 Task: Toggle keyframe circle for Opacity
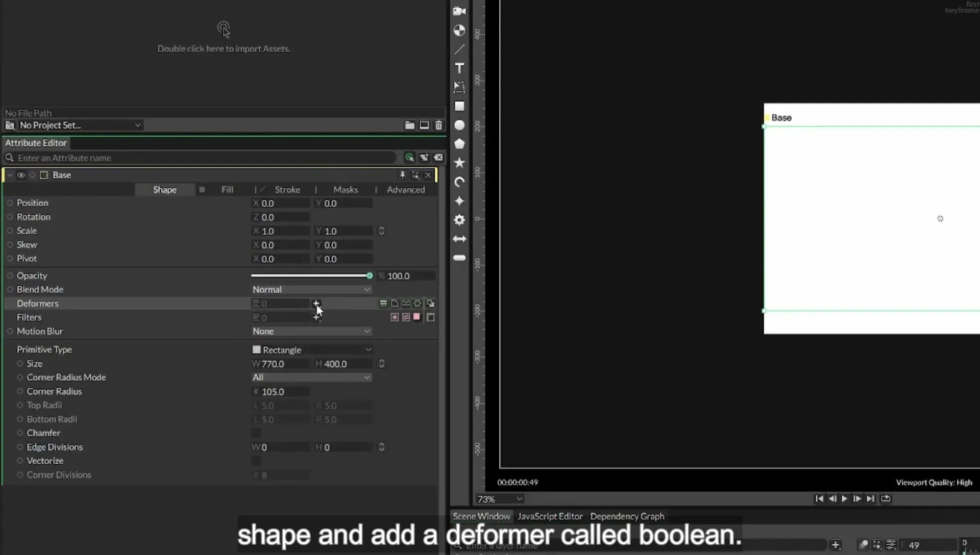tap(10, 276)
